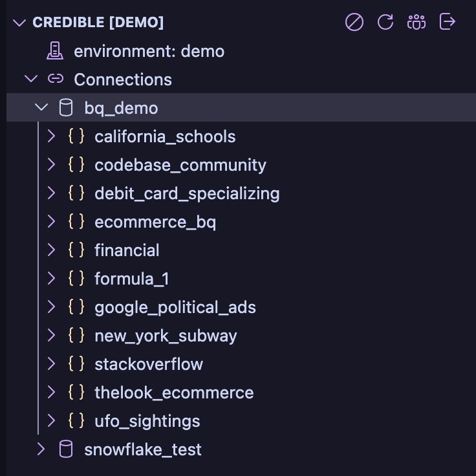Select the 'environment: demo' row
The height and width of the screenshot is (476, 476).
241,50
